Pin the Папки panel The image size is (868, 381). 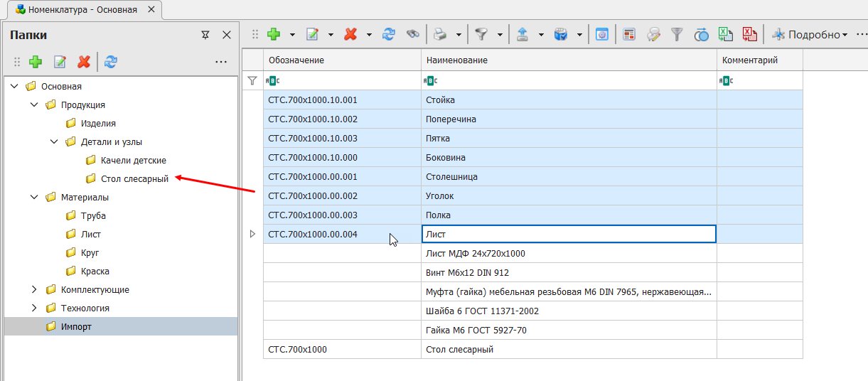point(205,35)
